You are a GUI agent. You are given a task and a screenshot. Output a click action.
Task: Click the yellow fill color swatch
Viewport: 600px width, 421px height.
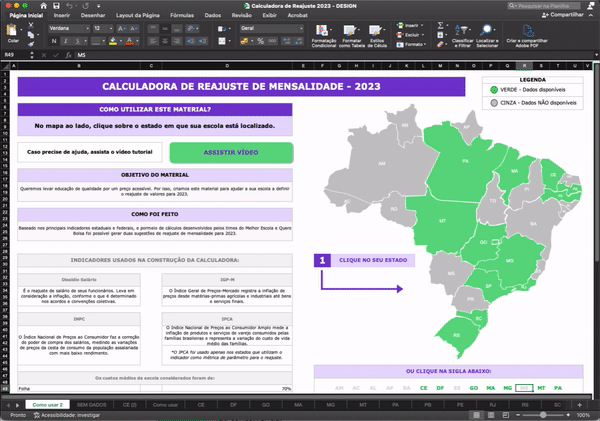pos(112,41)
